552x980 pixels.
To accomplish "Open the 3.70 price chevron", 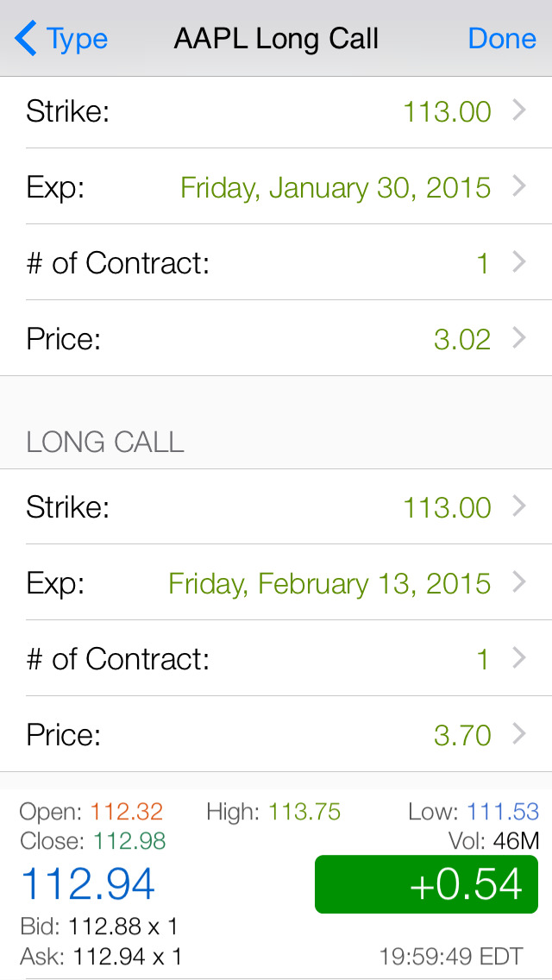I will (519, 734).
